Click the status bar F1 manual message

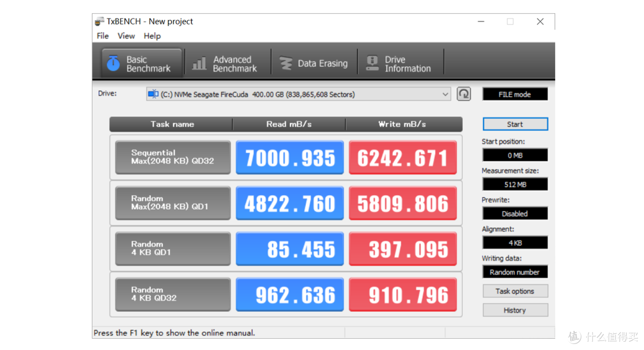174,333
